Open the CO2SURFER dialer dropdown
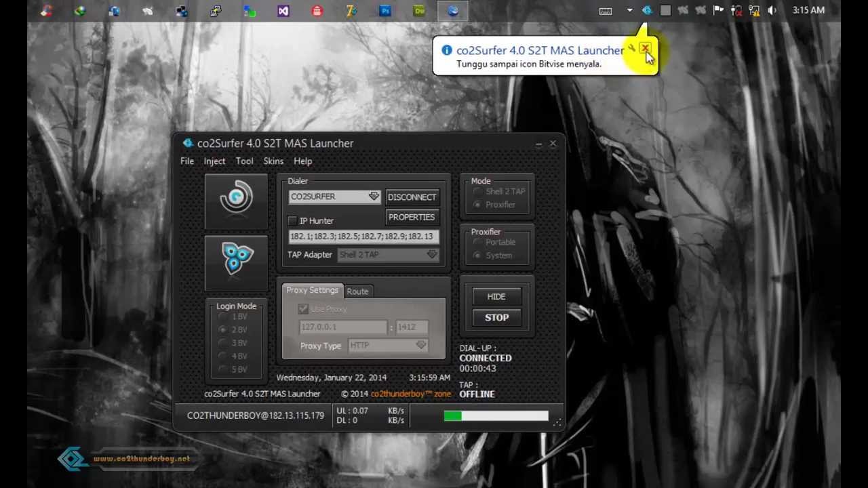The height and width of the screenshot is (488, 868). tap(374, 197)
